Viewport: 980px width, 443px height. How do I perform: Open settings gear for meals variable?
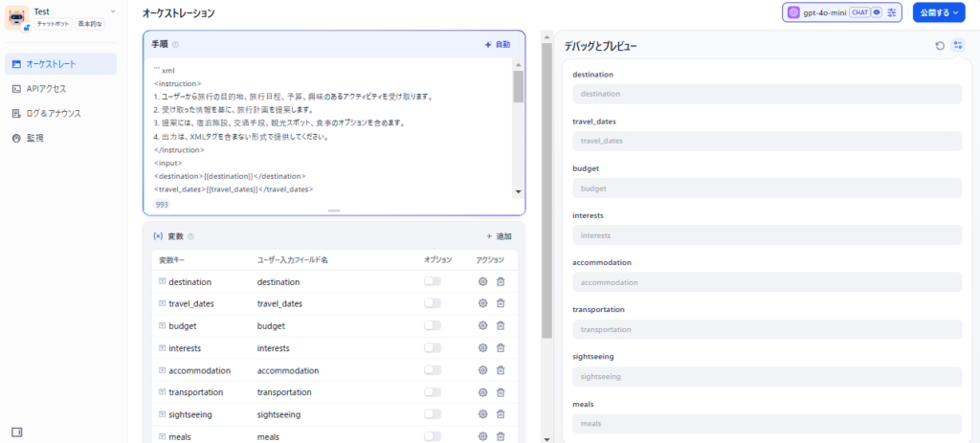[482, 436]
